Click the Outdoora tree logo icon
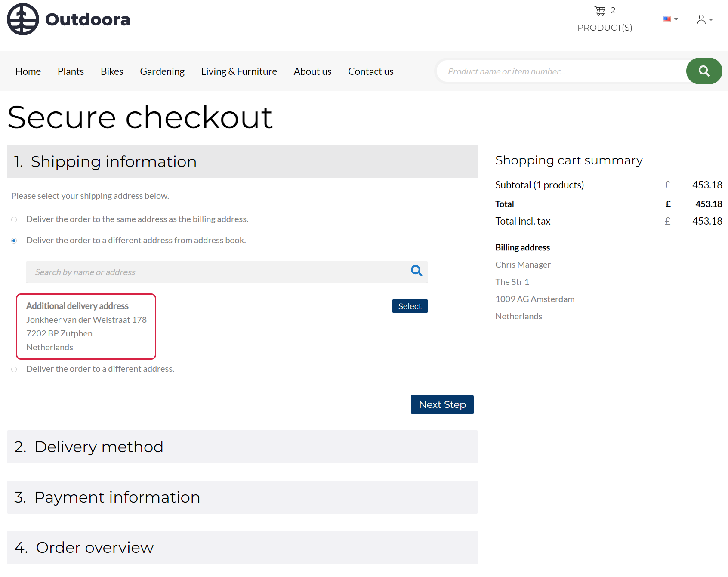This screenshot has width=728, height=577. (x=23, y=19)
